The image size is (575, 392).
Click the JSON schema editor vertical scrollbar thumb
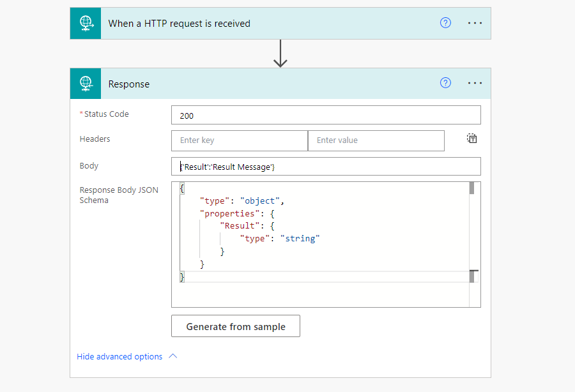pos(471,188)
